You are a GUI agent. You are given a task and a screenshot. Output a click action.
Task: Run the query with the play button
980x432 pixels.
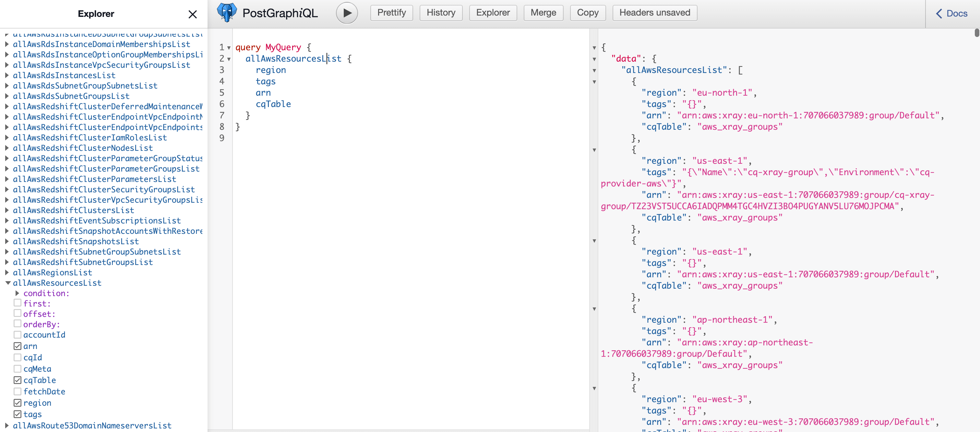pos(347,13)
